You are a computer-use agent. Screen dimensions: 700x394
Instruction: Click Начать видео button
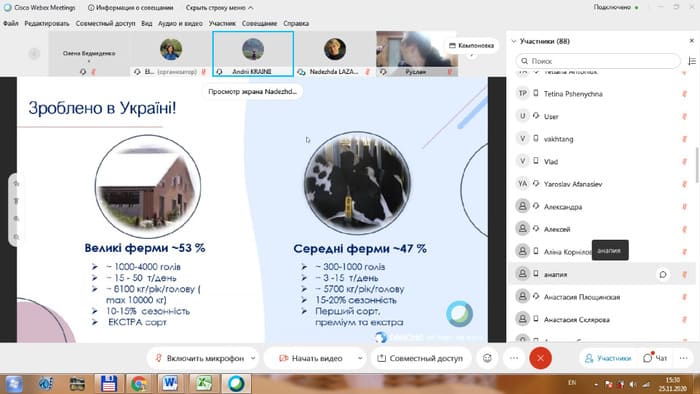311,358
